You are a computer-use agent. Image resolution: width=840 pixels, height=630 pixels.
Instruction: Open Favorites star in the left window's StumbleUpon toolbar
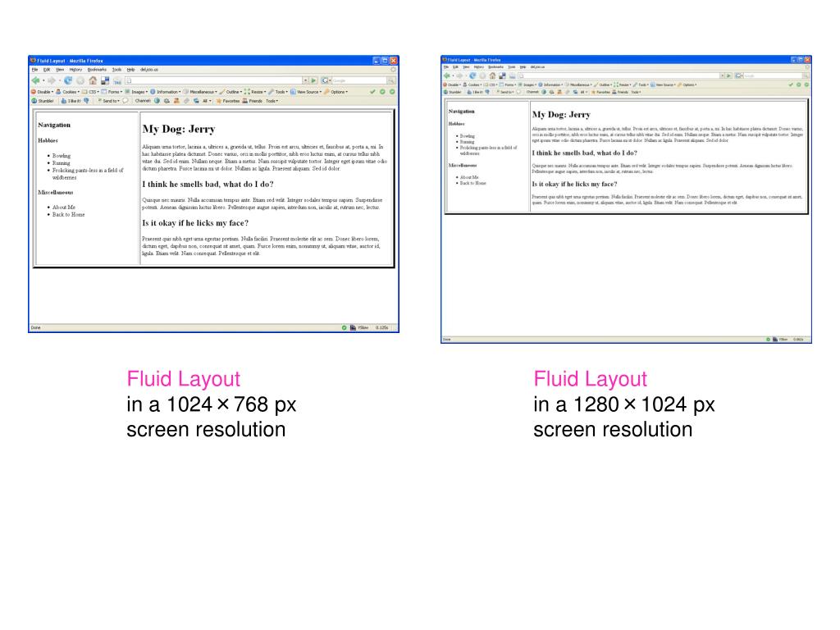point(228,101)
